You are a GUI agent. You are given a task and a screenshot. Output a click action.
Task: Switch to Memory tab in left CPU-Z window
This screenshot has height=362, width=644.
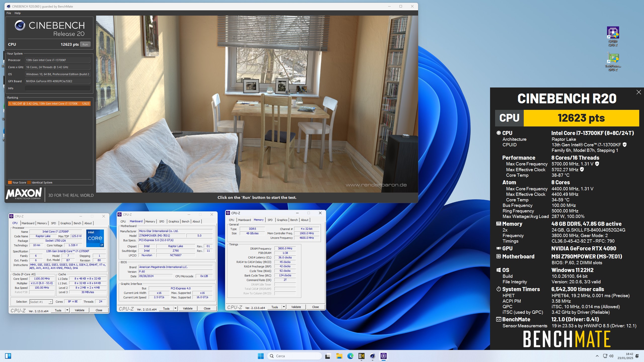pos(42,223)
